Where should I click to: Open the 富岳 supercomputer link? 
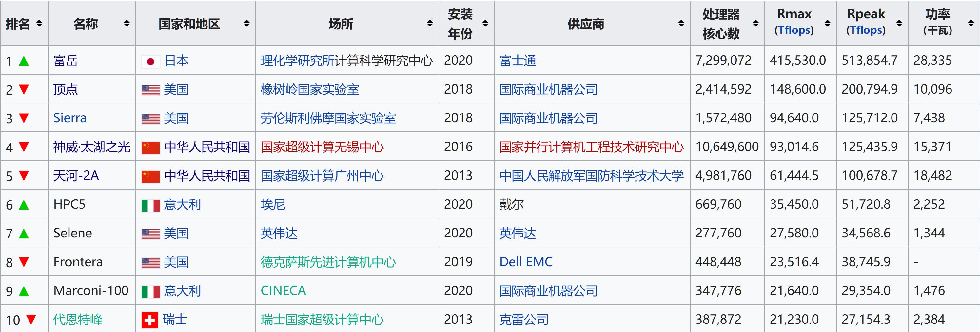(x=66, y=61)
